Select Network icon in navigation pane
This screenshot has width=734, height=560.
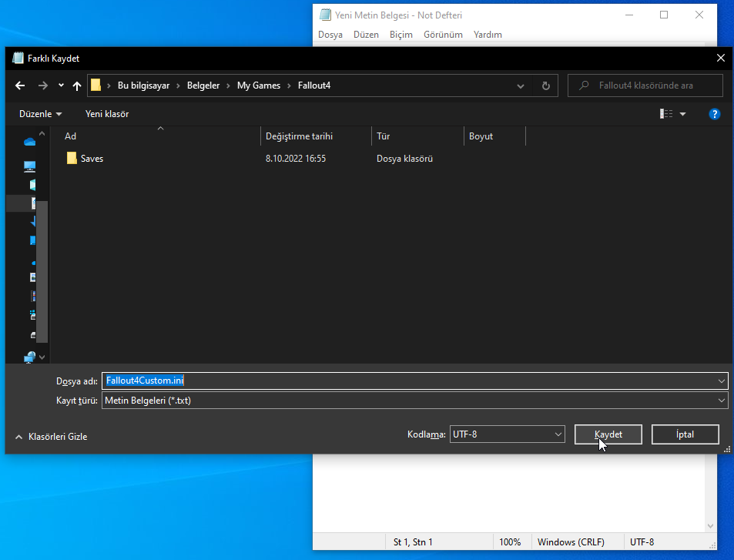[29, 357]
